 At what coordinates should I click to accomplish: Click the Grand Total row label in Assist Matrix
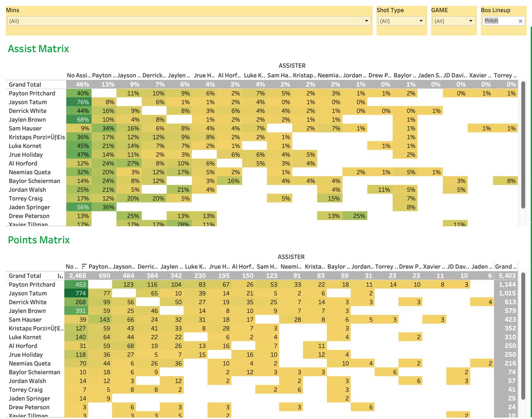[x=25, y=85]
